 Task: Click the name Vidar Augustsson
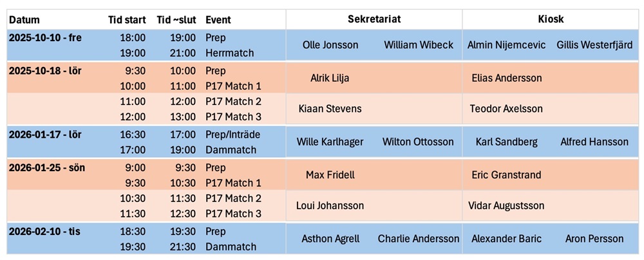coord(506,206)
